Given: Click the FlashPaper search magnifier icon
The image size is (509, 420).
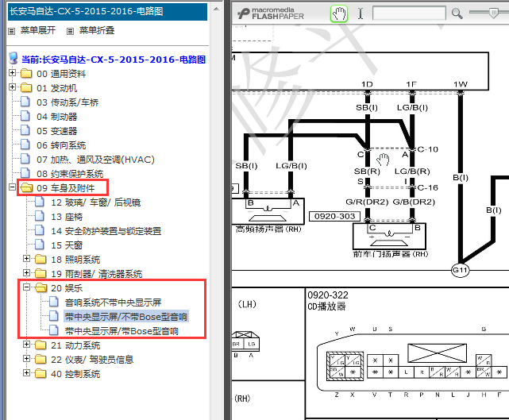Looking at the screenshot, I should 457,13.
